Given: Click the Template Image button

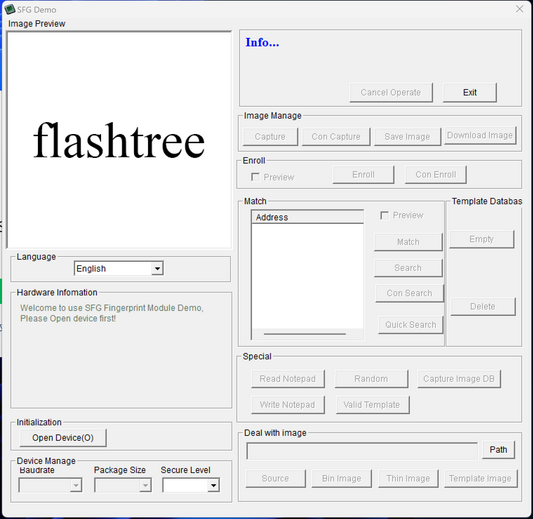Looking at the screenshot, I should pyautogui.click(x=480, y=479).
